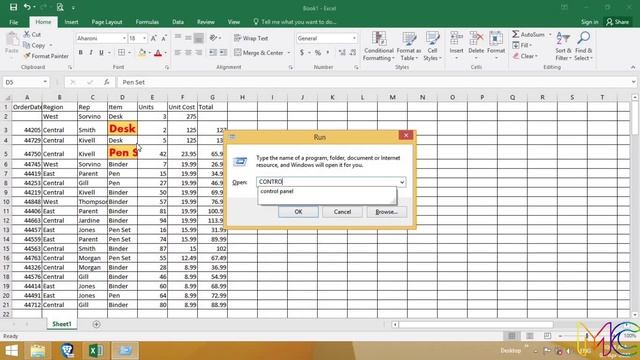Click OK in the Run dialog
The width and height of the screenshot is (640, 360).
(x=298, y=211)
